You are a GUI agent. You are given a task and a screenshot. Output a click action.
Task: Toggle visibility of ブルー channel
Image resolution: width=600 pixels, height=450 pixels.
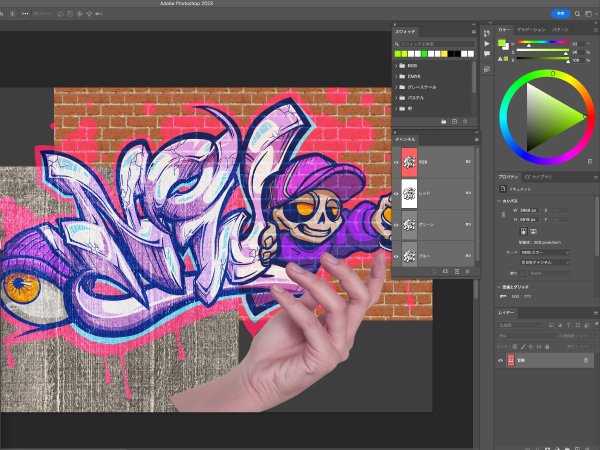pyautogui.click(x=396, y=256)
